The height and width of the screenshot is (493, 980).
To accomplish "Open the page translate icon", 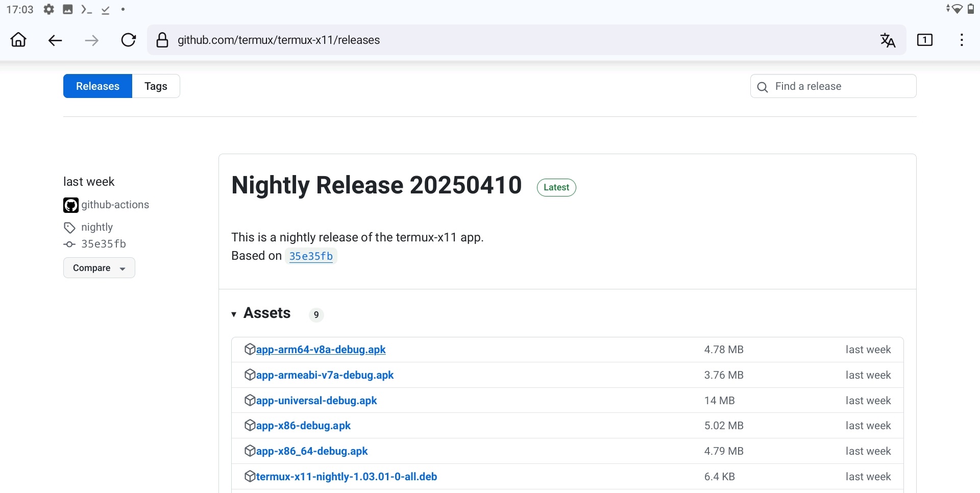I will [888, 40].
